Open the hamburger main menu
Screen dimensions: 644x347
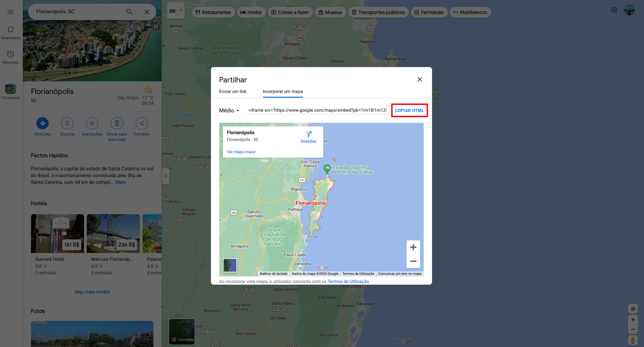click(11, 12)
